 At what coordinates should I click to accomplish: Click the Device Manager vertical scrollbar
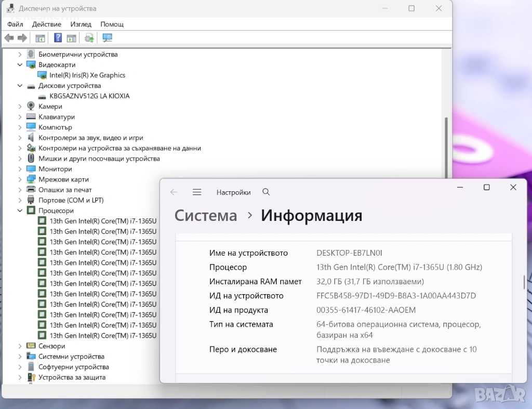point(446,156)
